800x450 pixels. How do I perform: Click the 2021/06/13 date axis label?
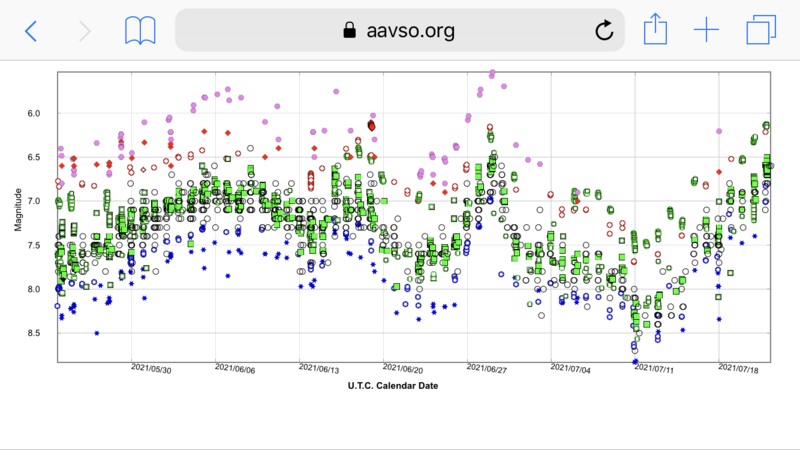(x=319, y=369)
